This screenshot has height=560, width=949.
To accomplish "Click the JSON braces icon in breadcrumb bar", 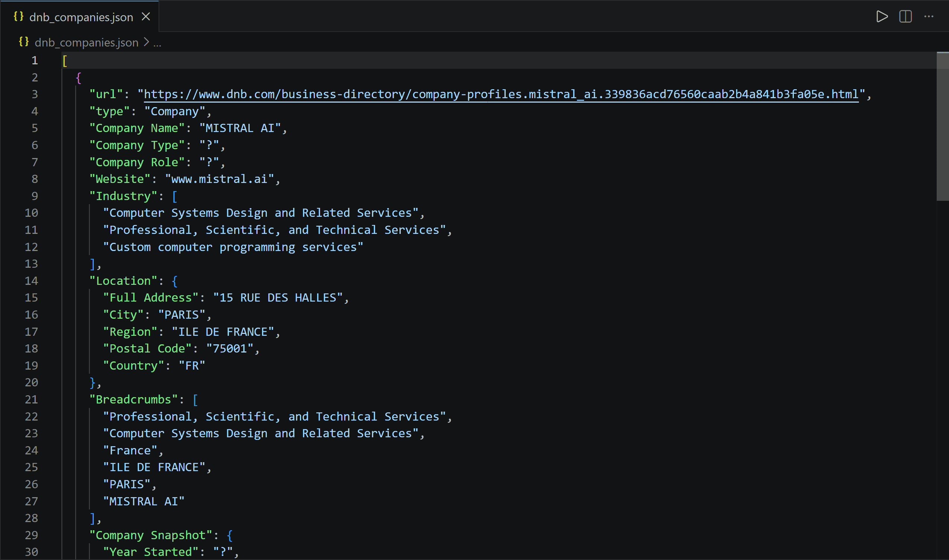I will click(24, 42).
